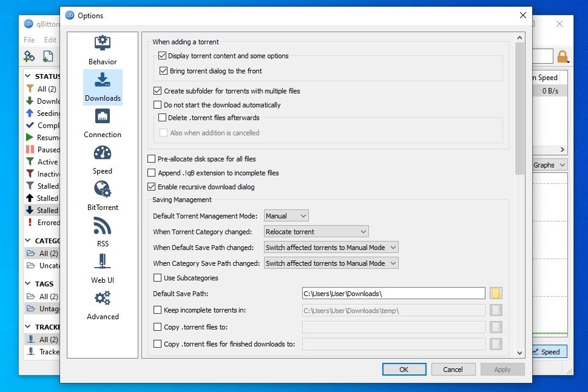Open the File menu in qBittorrent

29,40
